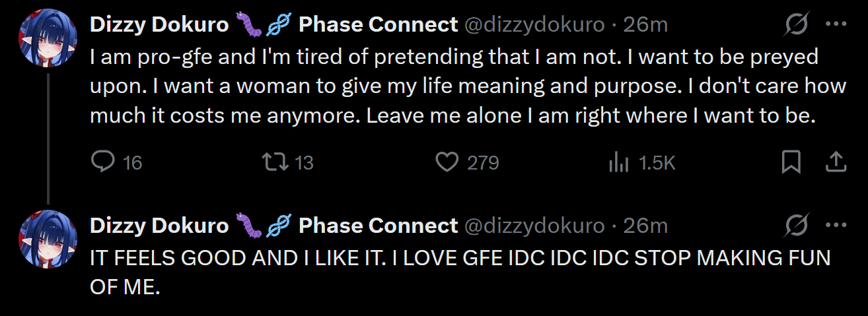The width and height of the screenshot is (868, 316).
Task: Click Dizzy Dokuro name on first tweet
Action: pos(159,25)
